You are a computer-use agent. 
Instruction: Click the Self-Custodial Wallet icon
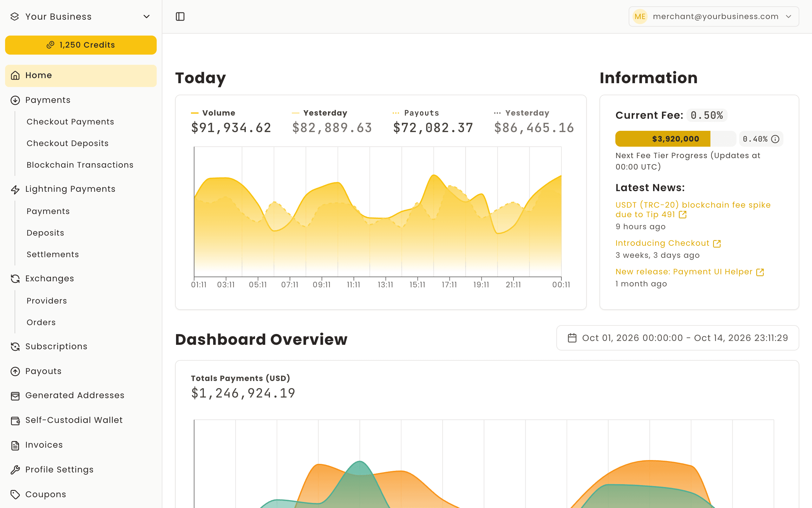pos(15,421)
